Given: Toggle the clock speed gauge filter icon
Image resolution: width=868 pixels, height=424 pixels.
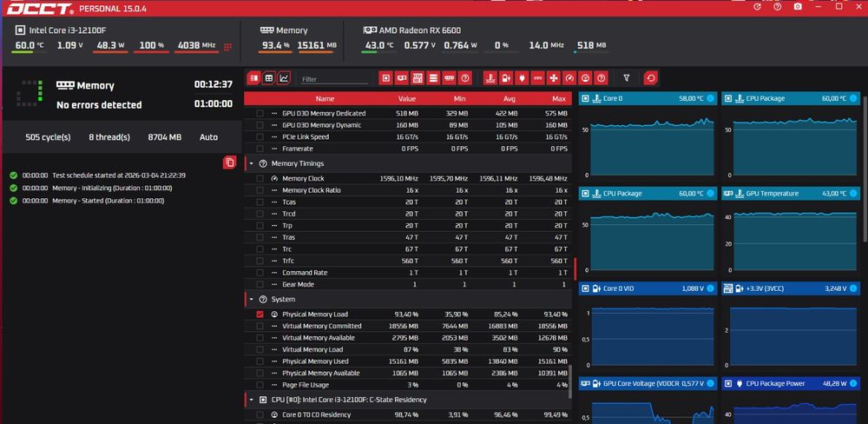Looking at the screenshot, I should coord(569,78).
